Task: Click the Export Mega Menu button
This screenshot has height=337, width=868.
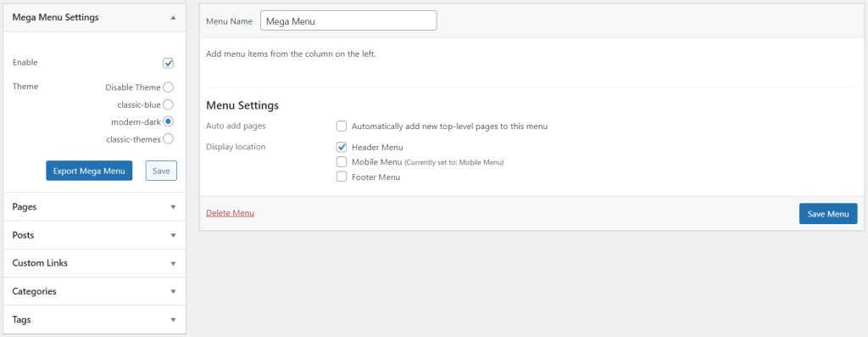Action: pyautogui.click(x=89, y=171)
